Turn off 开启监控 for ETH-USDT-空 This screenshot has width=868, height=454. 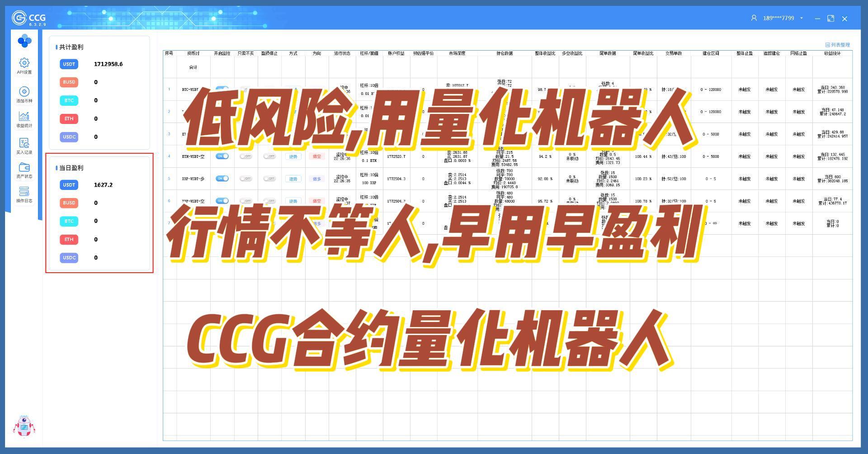point(222,156)
